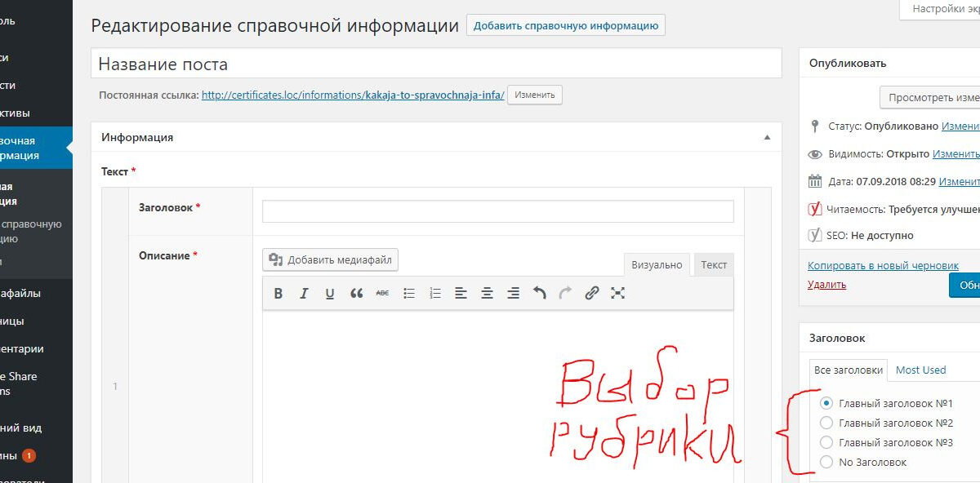Switch to the Текст editor tab
This screenshot has width=980, height=483.
click(x=714, y=264)
